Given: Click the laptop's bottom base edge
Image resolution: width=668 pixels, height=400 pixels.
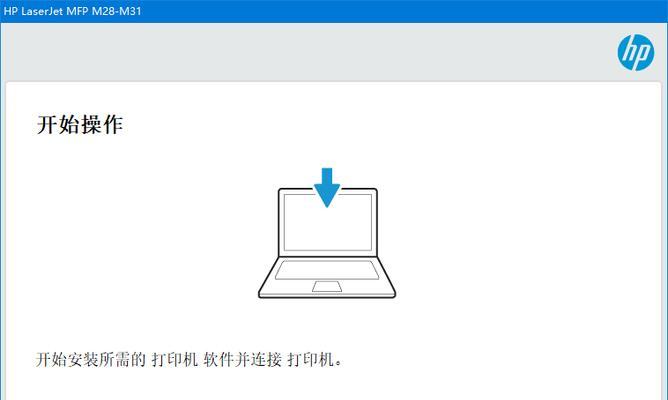Looking at the screenshot, I should 327,295.
